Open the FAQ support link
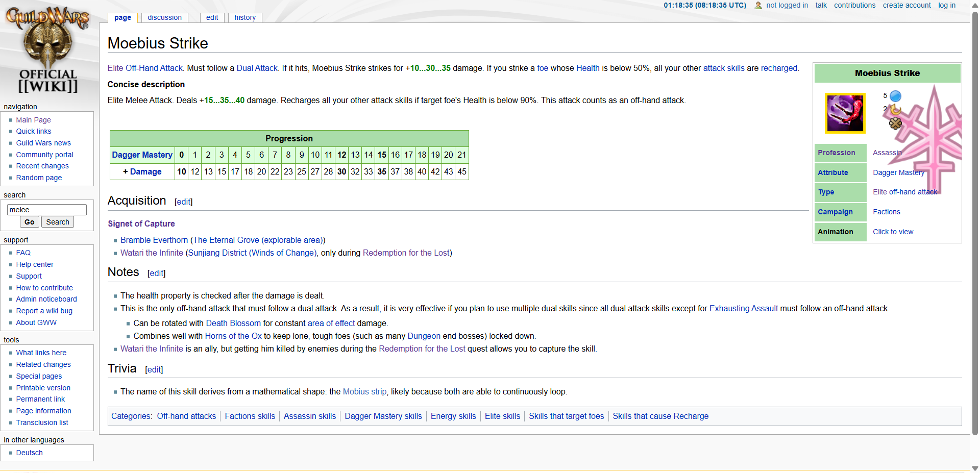 click(x=23, y=253)
